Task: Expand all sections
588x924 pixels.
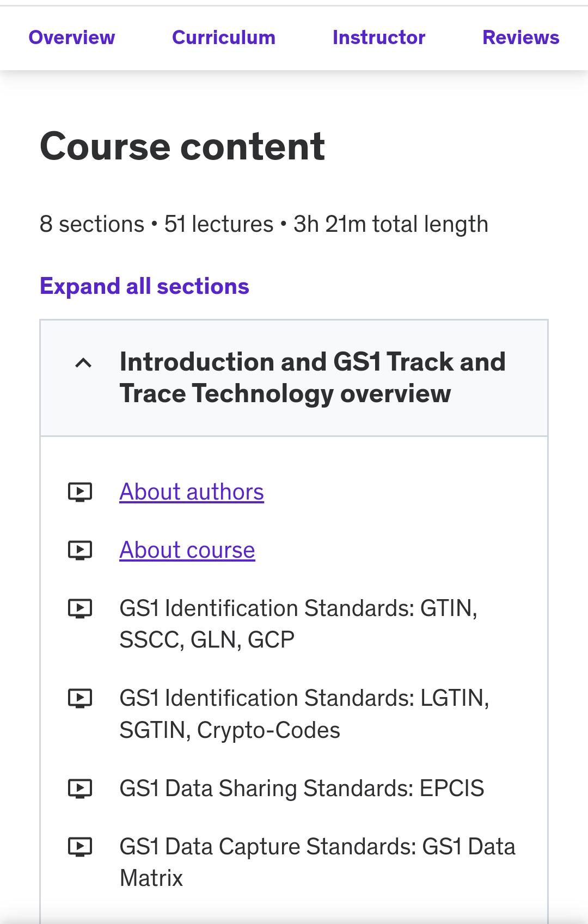Action: click(x=144, y=286)
